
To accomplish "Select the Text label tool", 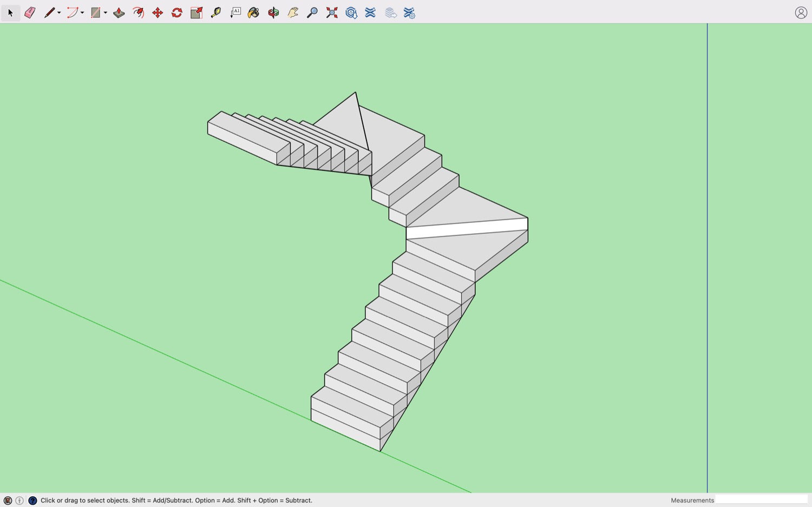I will (x=235, y=12).
